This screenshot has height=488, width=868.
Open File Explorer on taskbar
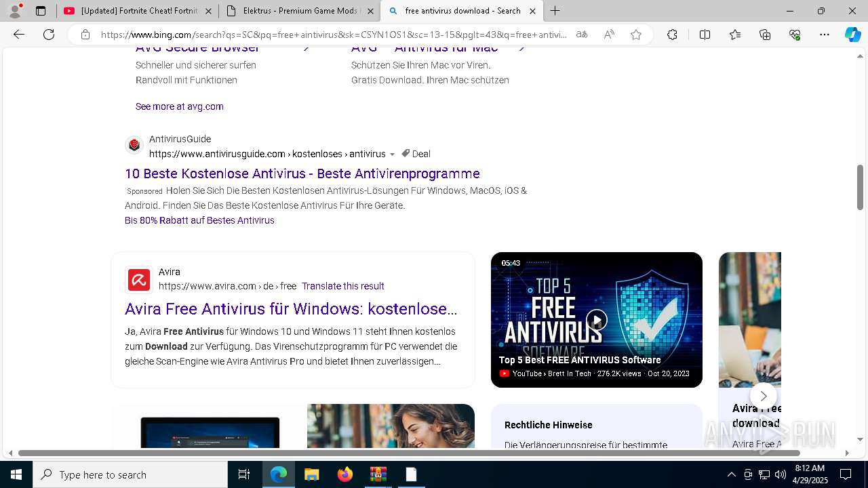(x=311, y=474)
